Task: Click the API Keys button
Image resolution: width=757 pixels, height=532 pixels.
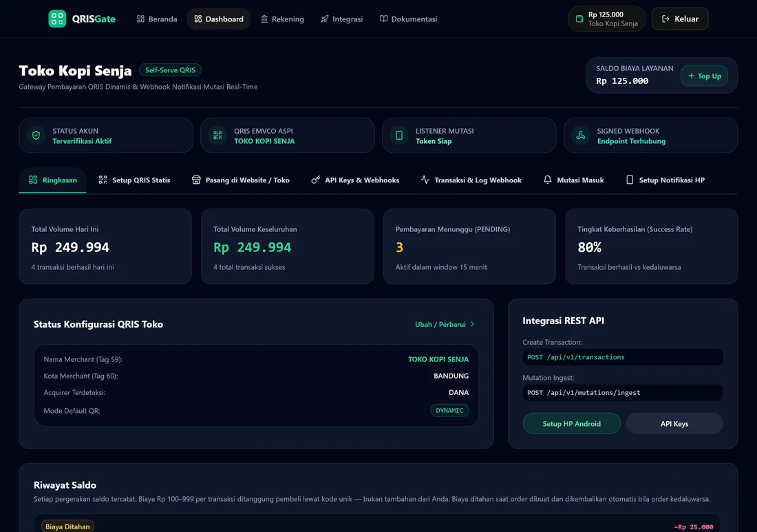Action: (x=674, y=423)
